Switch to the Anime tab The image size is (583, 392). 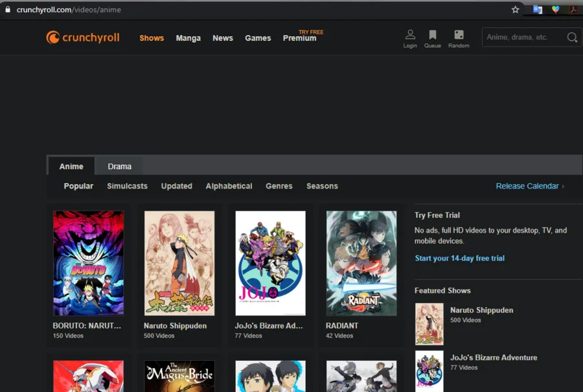click(71, 167)
